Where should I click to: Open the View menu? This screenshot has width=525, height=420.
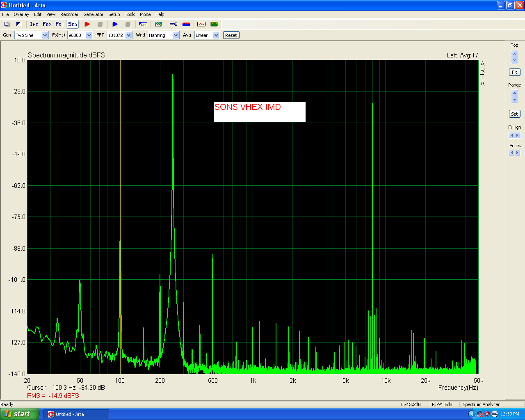coord(51,14)
